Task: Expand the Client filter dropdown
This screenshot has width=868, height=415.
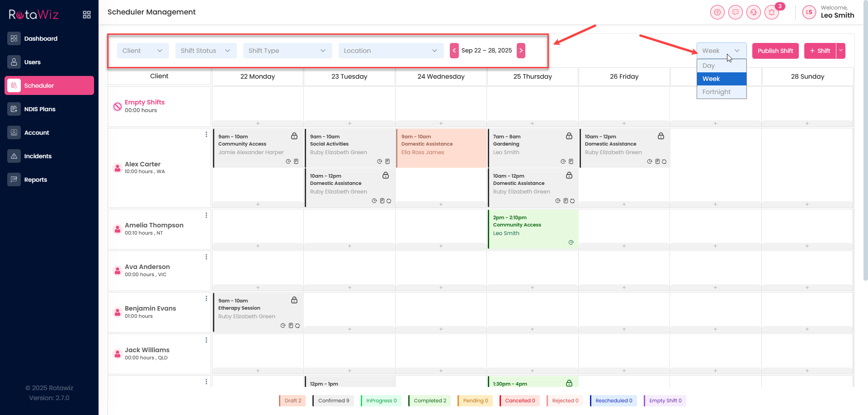Action: (142, 51)
